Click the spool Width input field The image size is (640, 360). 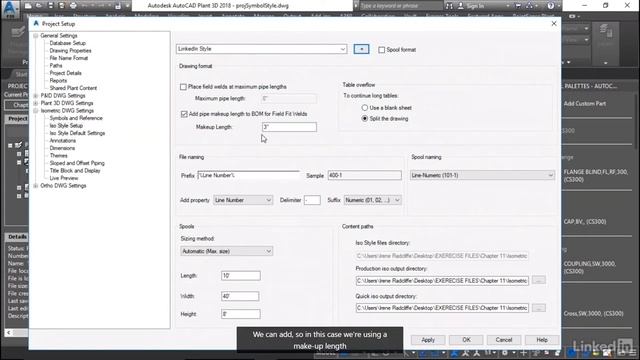pos(240,296)
